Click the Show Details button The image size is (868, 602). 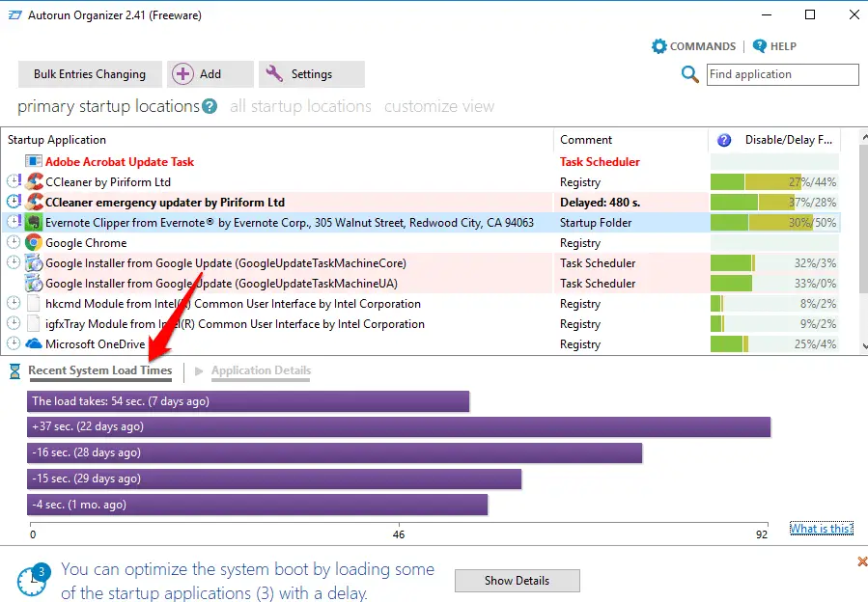pyautogui.click(x=518, y=581)
